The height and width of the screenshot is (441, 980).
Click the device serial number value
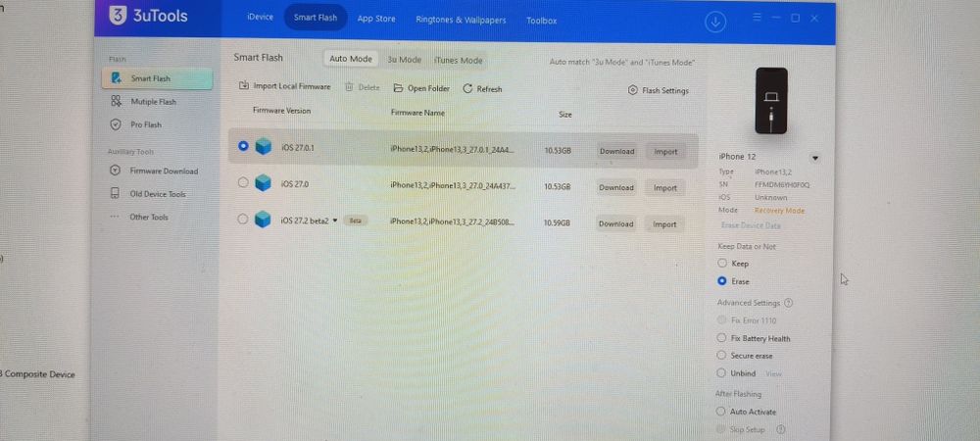tap(782, 185)
